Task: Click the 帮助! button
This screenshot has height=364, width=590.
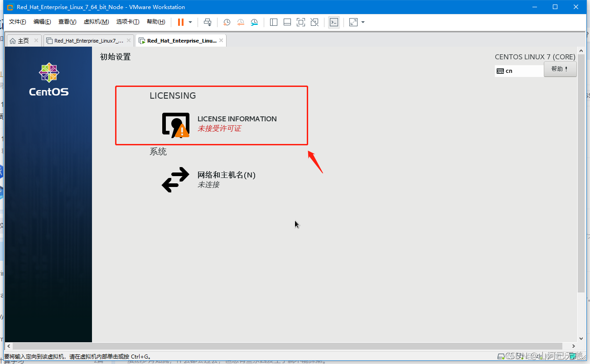Action: click(560, 69)
